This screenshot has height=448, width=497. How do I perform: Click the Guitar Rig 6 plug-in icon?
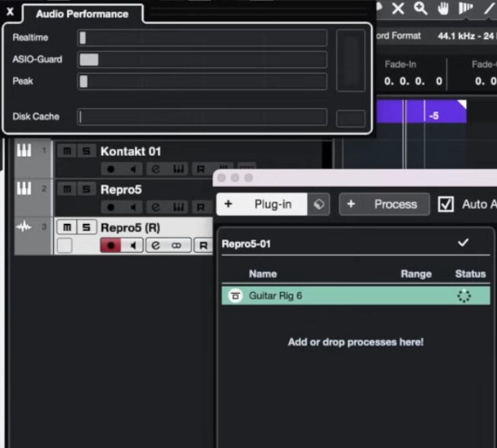click(235, 296)
